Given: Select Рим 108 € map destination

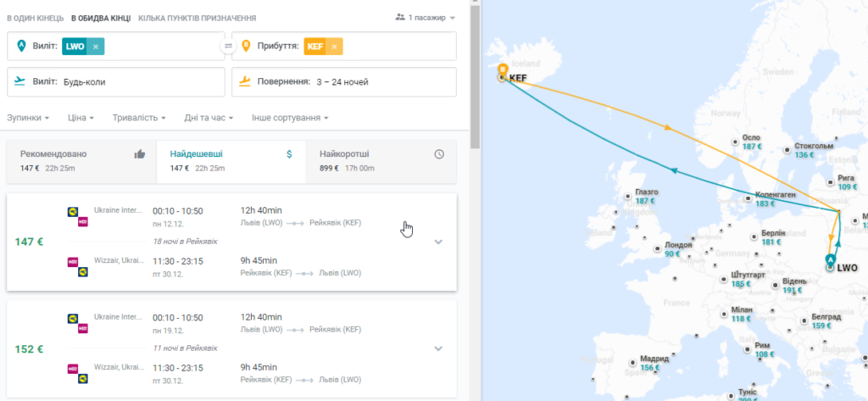Looking at the screenshot, I should pyautogui.click(x=759, y=349).
